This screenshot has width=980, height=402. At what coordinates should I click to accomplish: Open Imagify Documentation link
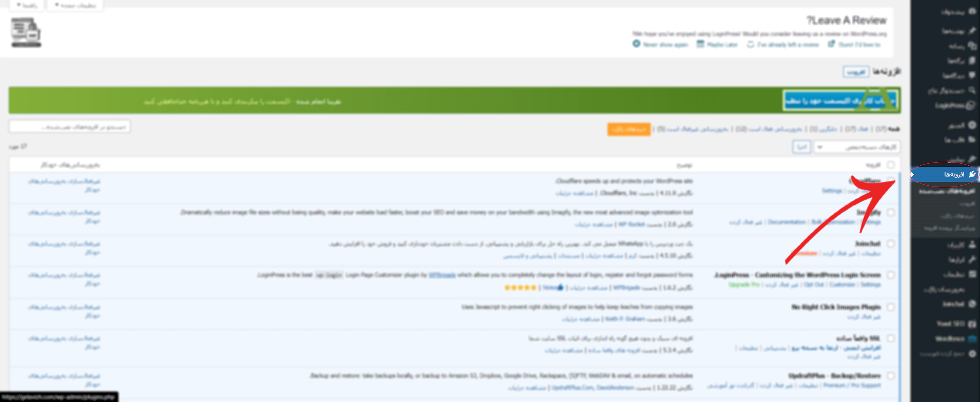[x=787, y=222]
